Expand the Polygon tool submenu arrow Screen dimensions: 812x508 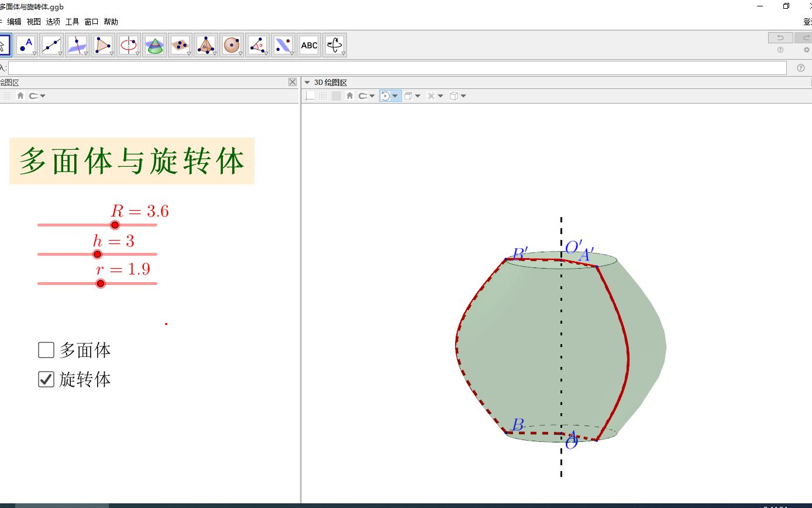click(x=112, y=53)
